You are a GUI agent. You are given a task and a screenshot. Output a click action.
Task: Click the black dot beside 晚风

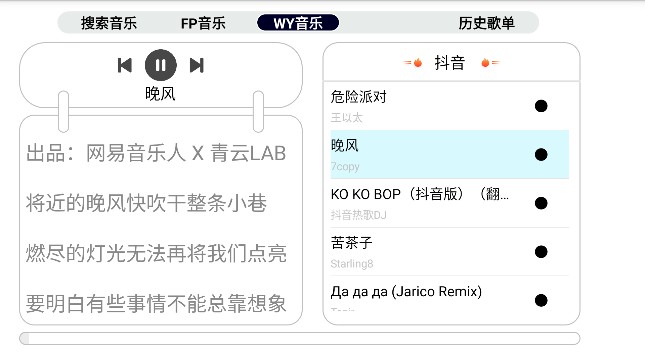[541, 155]
